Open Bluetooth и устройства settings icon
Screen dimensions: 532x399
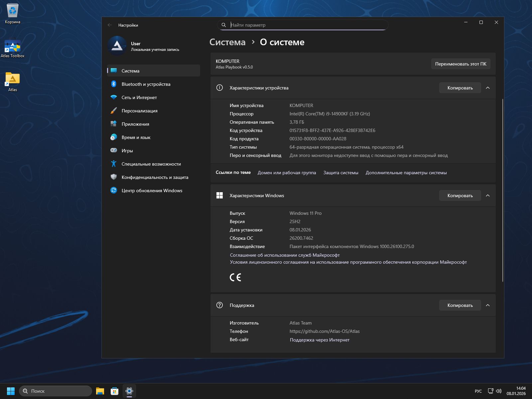pos(114,84)
